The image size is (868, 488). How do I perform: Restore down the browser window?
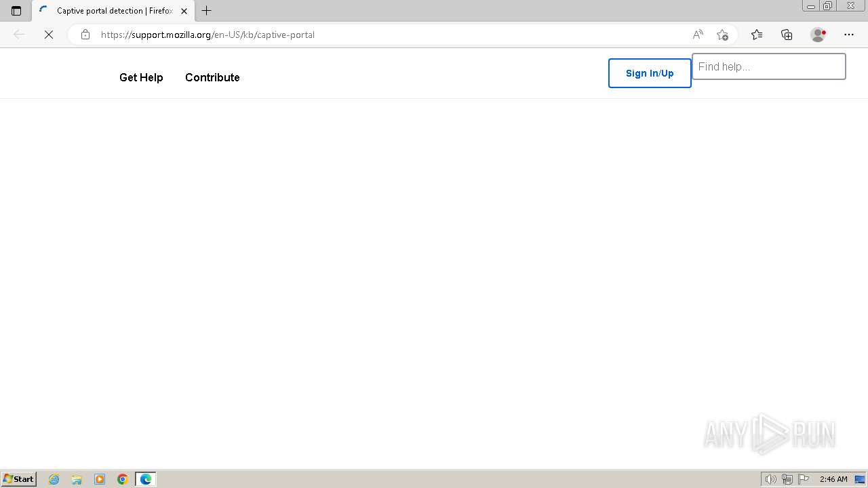pos(828,5)
